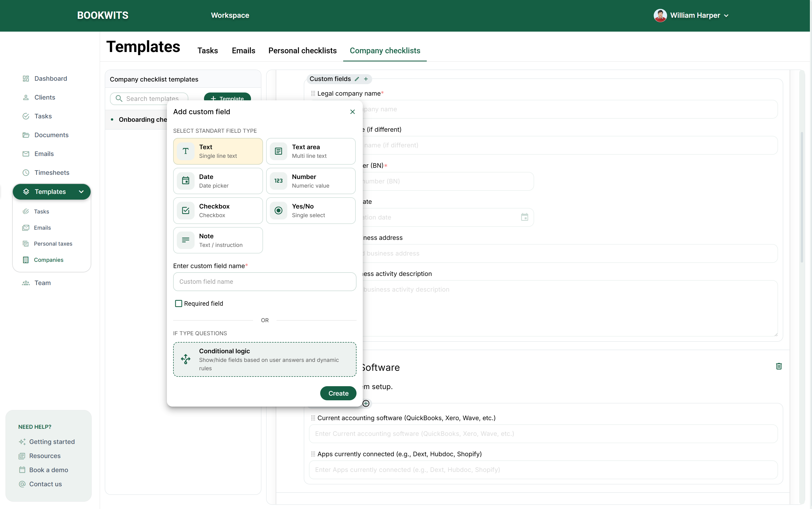Viewport: 812px width, 509px height.
Task: Click drag handle beside Current accounting software
Action: 313,418
